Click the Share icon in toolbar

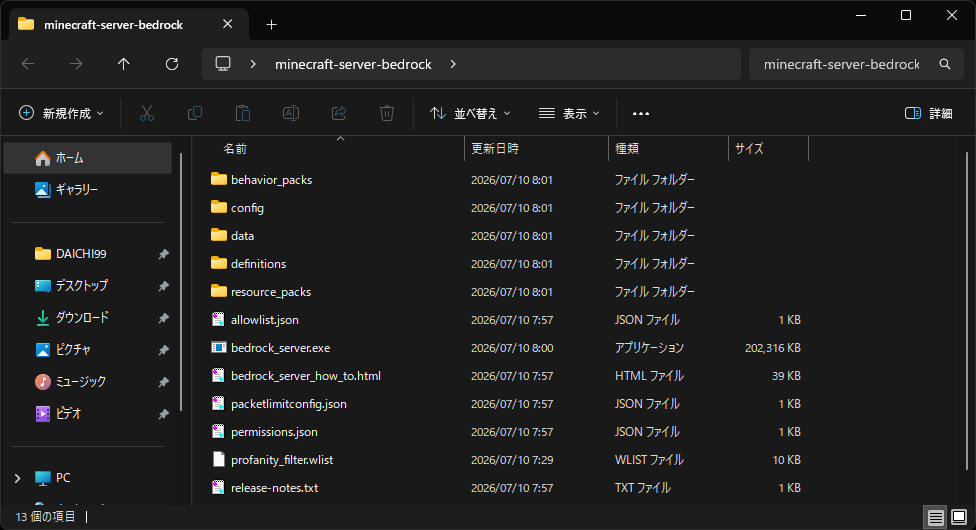[339, 113]
